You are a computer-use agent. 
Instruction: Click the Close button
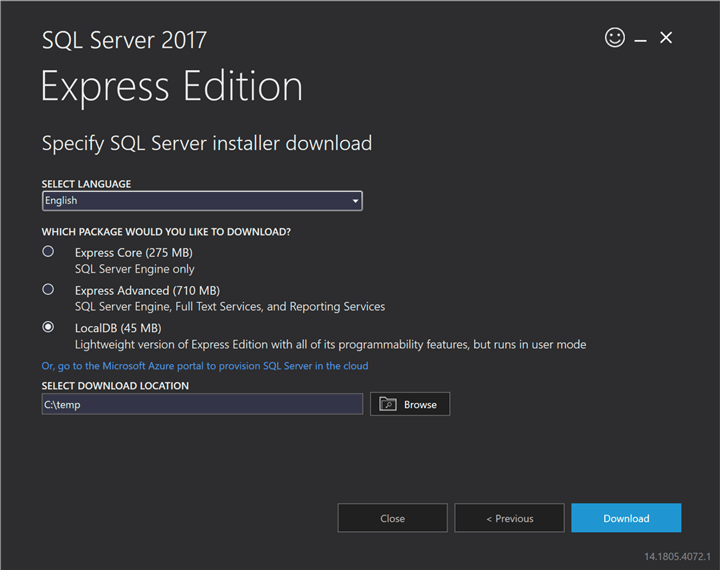(x=392, y=518)
